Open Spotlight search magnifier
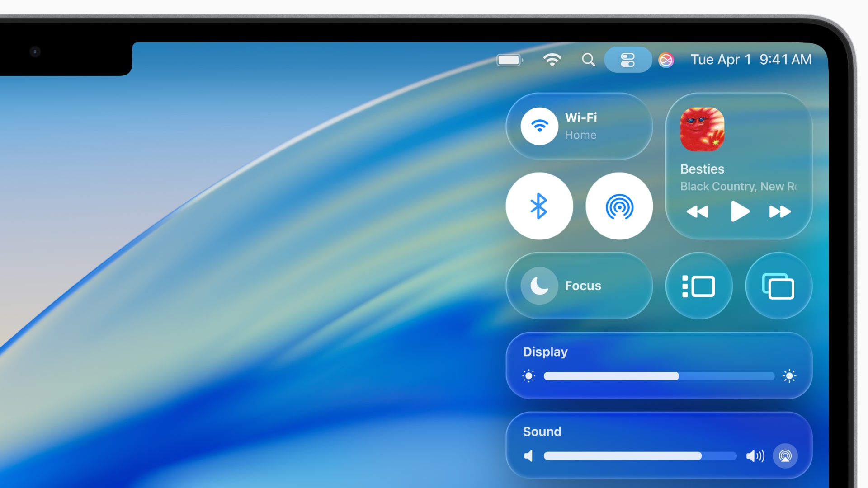 [x=588, y=60]
